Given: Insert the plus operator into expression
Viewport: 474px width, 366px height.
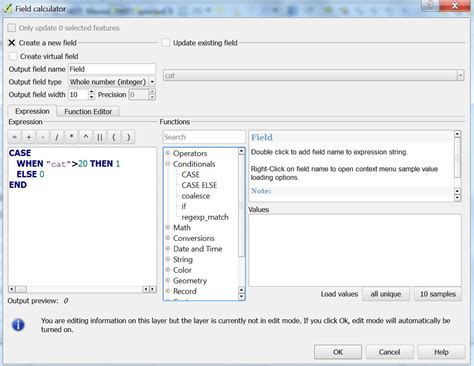Looking at the screenshot, I should 29,137.
